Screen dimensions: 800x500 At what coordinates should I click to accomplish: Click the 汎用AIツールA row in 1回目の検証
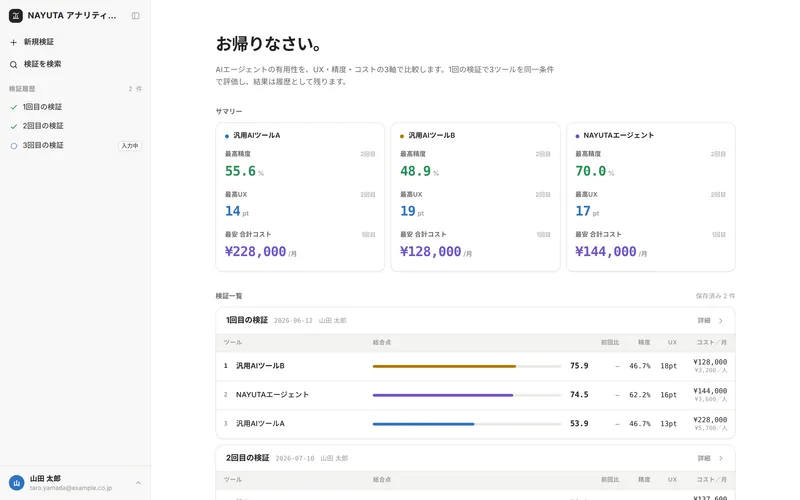coord(476,423)
